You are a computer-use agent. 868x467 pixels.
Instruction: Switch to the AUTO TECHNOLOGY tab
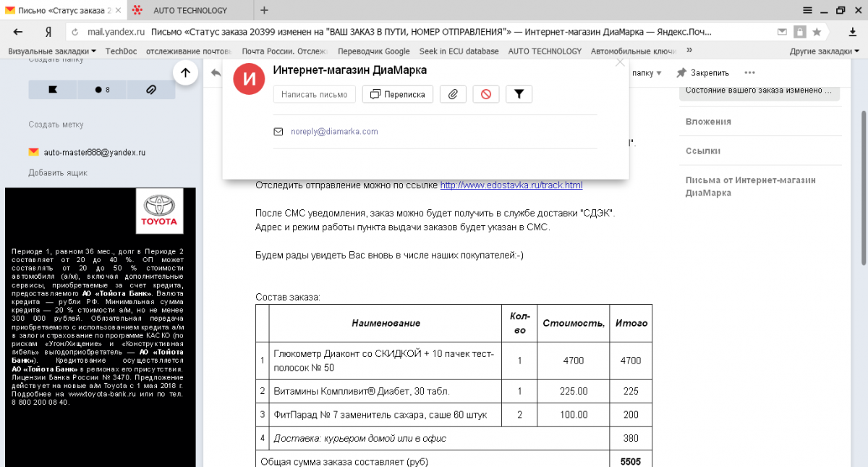tap(190, 10)
